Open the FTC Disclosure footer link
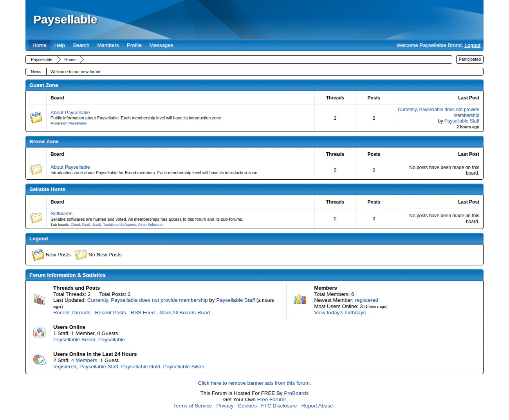This screenshot has height=420, width=509. 279,406
